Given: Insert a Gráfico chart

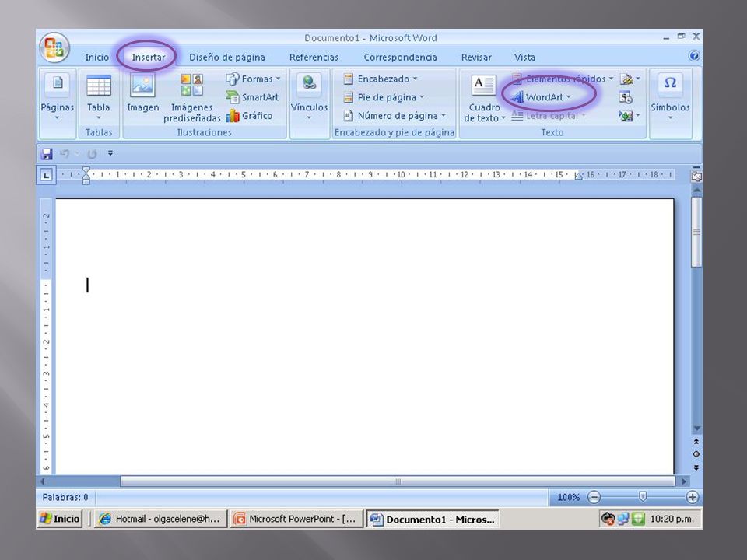Looking at the screenshot, I should (x=249, y=116).
